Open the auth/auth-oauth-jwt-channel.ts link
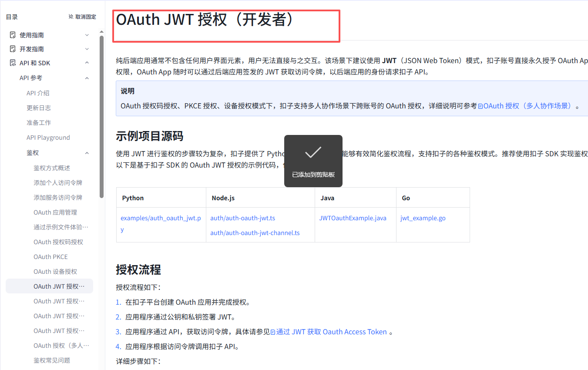The width and height of the screenshot is (588, 370). [x=255, y=233]
